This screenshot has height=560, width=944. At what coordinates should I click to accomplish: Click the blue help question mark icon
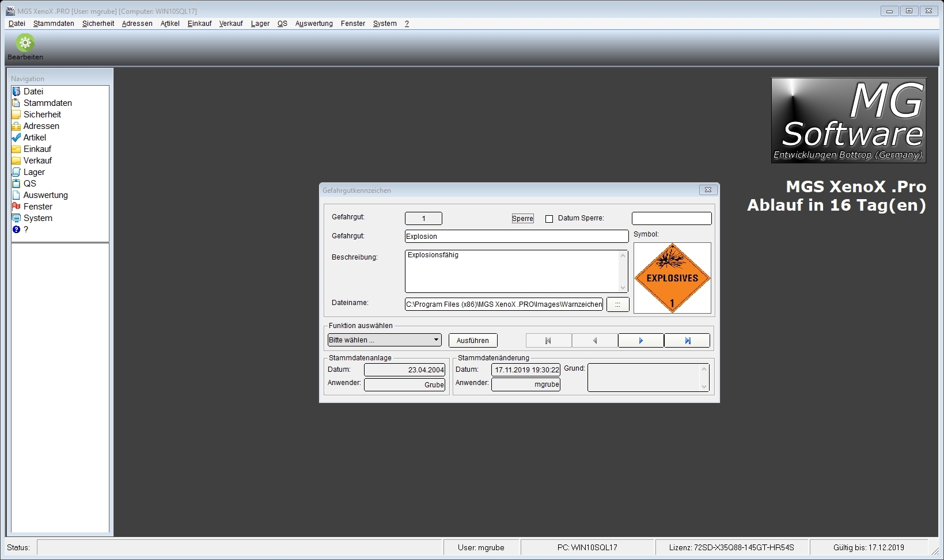(16, 230)
